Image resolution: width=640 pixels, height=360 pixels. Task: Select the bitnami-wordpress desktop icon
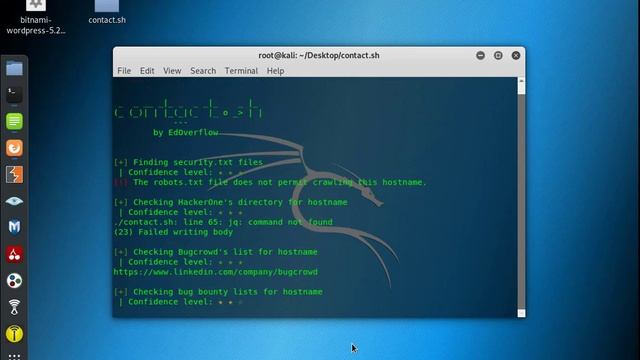[x=36, y=17]
